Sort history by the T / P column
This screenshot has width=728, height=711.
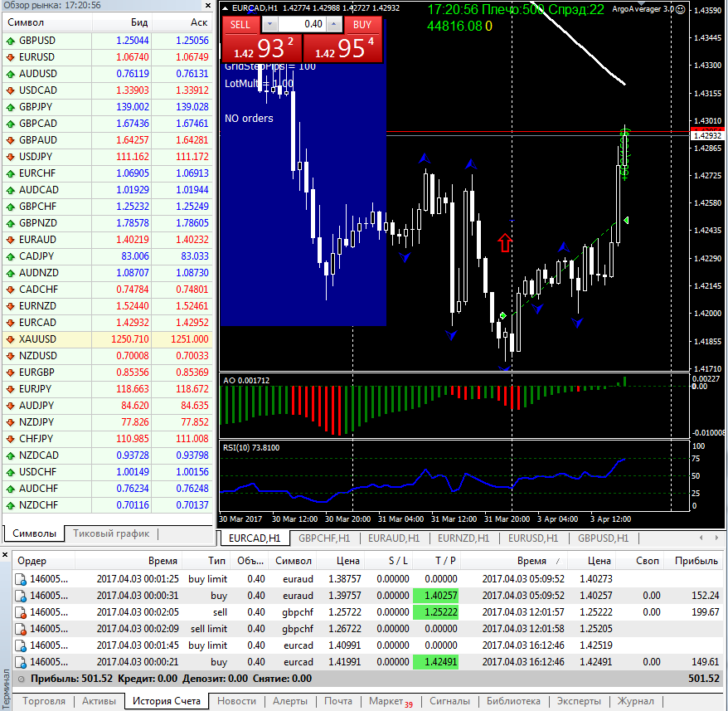tap(436, 561)
